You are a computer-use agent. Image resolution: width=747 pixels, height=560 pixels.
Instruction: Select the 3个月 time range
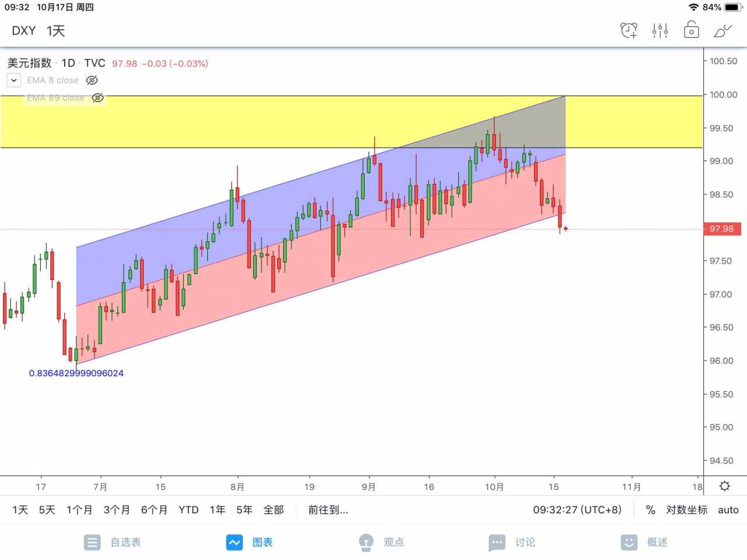117,510
